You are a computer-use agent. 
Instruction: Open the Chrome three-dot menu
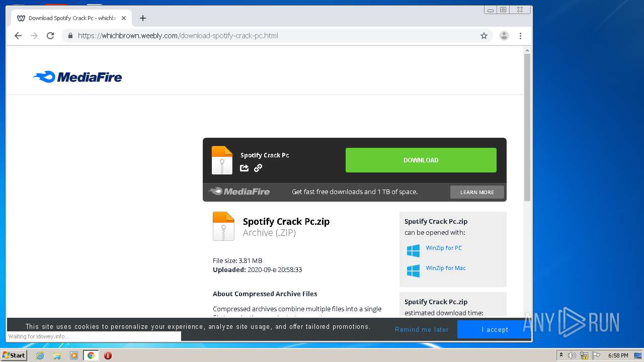pyautogui.click(x=520, y=36)
